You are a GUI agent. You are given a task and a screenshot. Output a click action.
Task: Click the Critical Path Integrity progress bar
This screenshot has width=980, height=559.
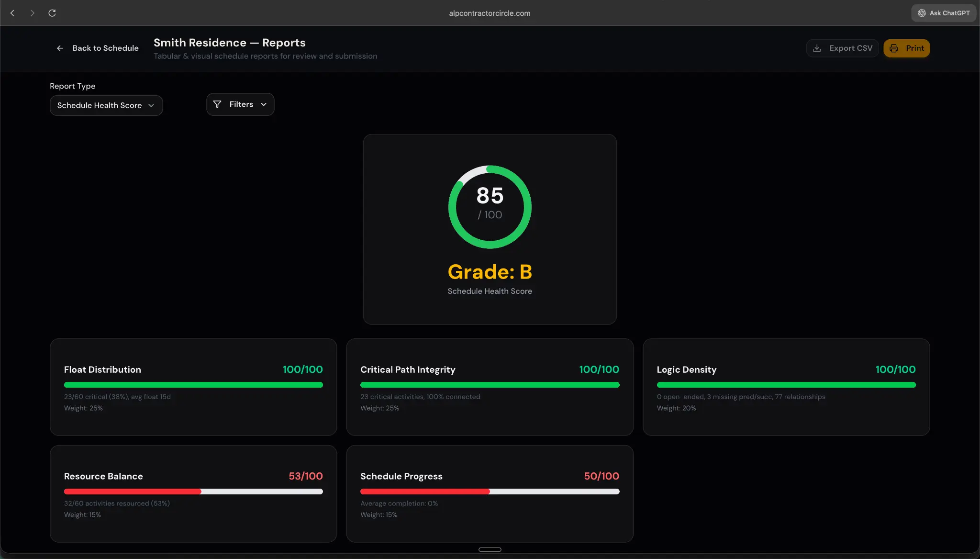[x=490, y=385]
